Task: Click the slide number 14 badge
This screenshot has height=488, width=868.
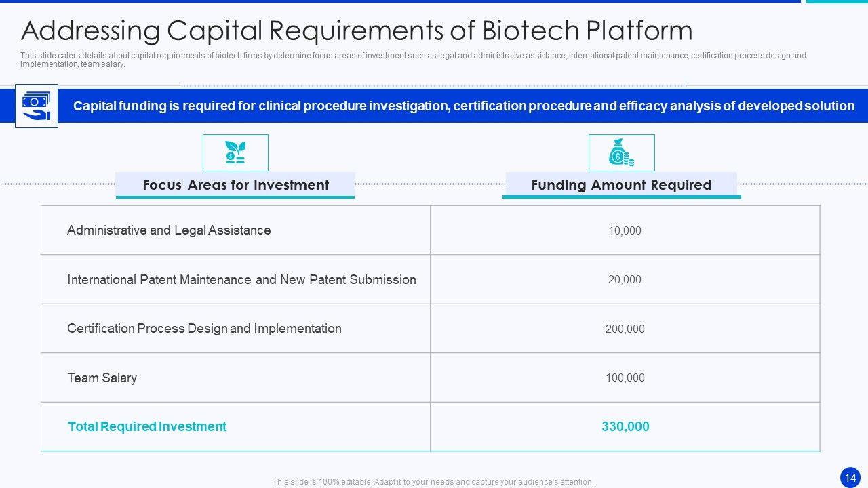Action: tap(850, 477)
